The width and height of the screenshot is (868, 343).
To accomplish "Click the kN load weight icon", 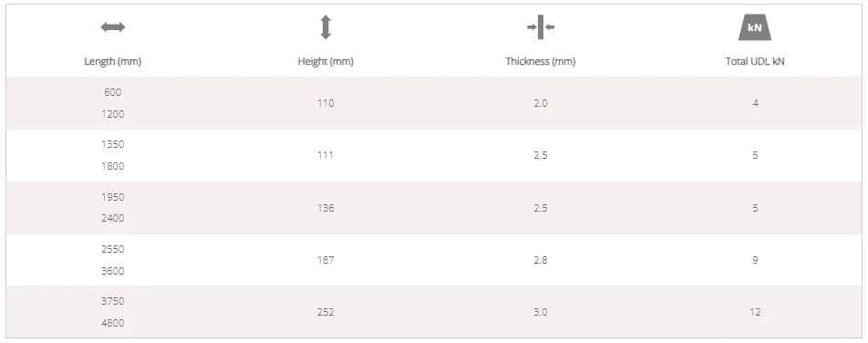I will [x=755, y=27].
